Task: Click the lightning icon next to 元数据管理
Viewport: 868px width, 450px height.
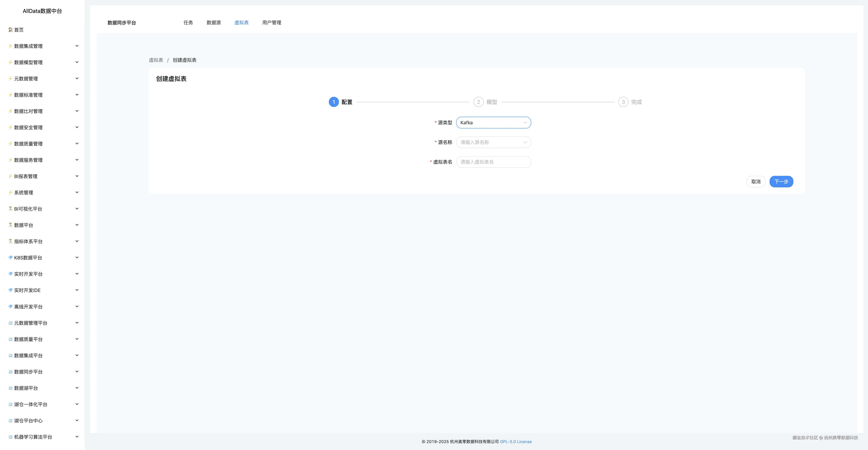Action: point(11,79)
